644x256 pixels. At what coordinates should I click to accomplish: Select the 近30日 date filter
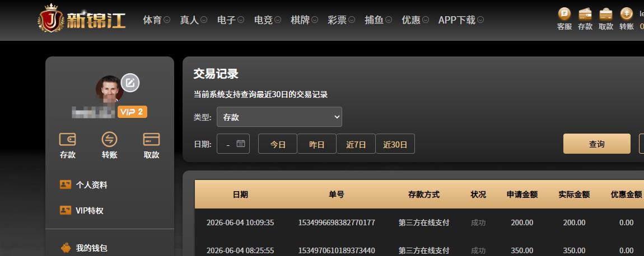[395, 144]
